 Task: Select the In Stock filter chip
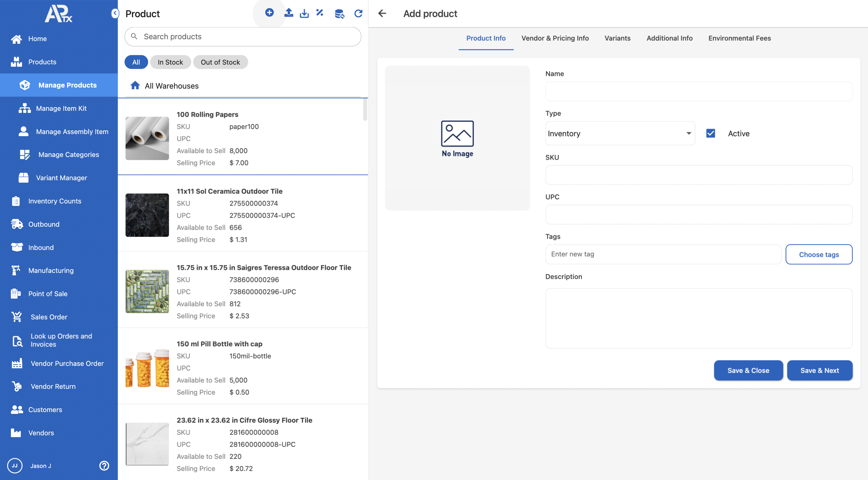170,62
